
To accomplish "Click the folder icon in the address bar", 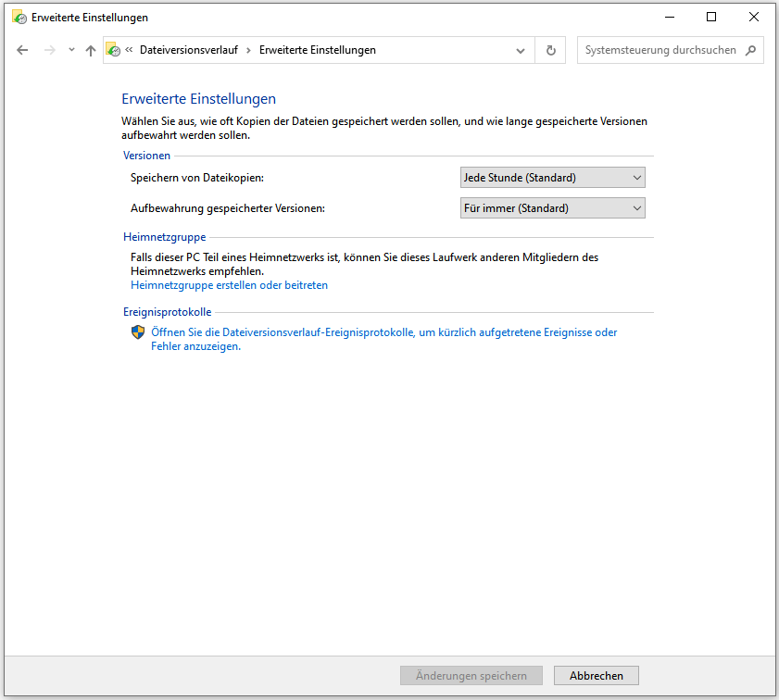I will click(x=113, y=51).
